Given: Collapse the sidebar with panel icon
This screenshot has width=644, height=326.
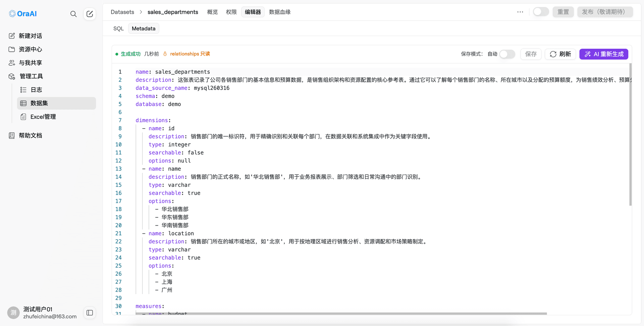Looking at the screenshot, I should point(90,313).
